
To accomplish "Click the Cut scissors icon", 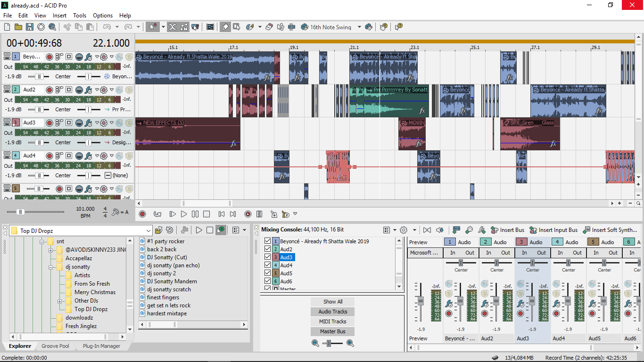I will [67, 27].
